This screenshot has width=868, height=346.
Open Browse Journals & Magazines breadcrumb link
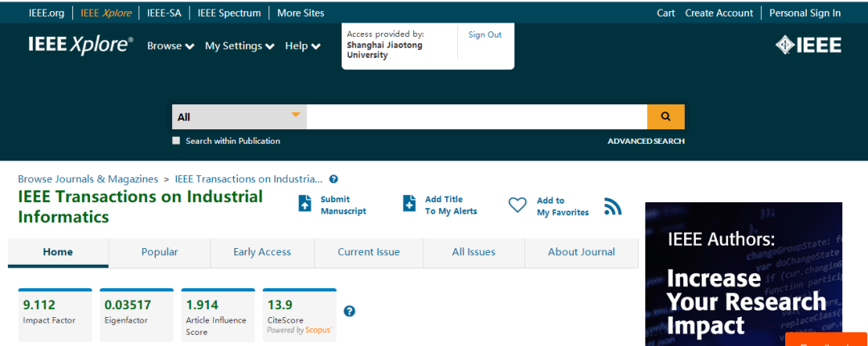point(88,179)
